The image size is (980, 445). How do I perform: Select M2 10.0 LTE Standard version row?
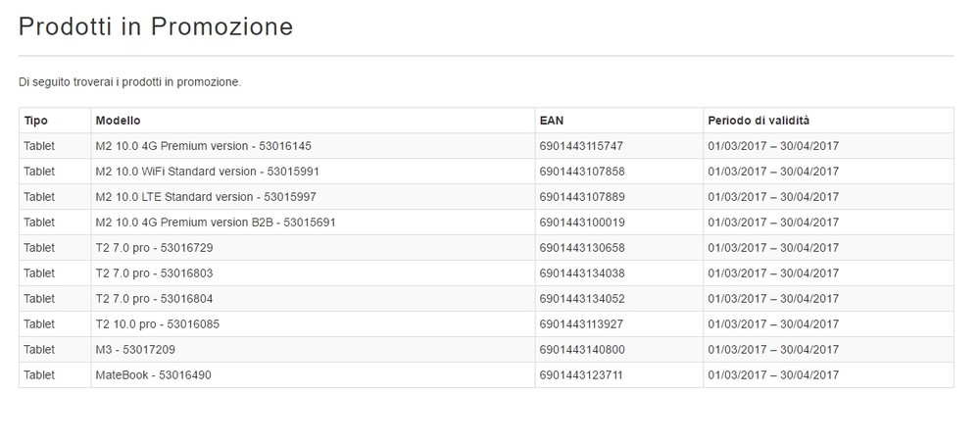coord(486,197)
